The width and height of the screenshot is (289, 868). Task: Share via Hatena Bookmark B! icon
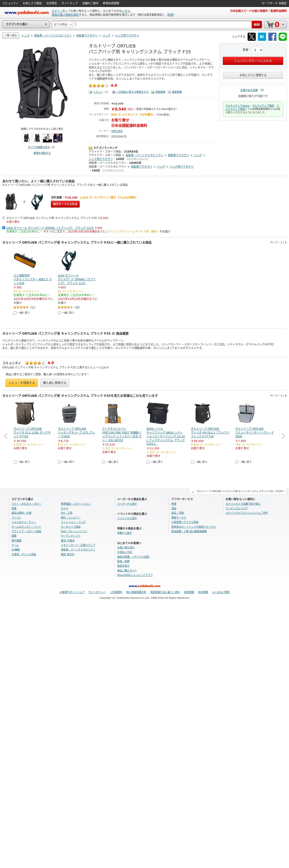pos(262,37)
